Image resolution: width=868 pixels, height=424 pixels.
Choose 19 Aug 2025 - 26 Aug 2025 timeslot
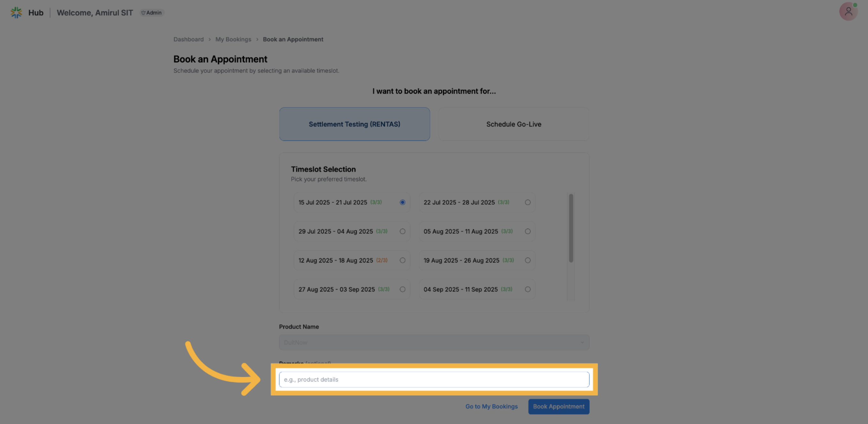click(x=527, y=261)
